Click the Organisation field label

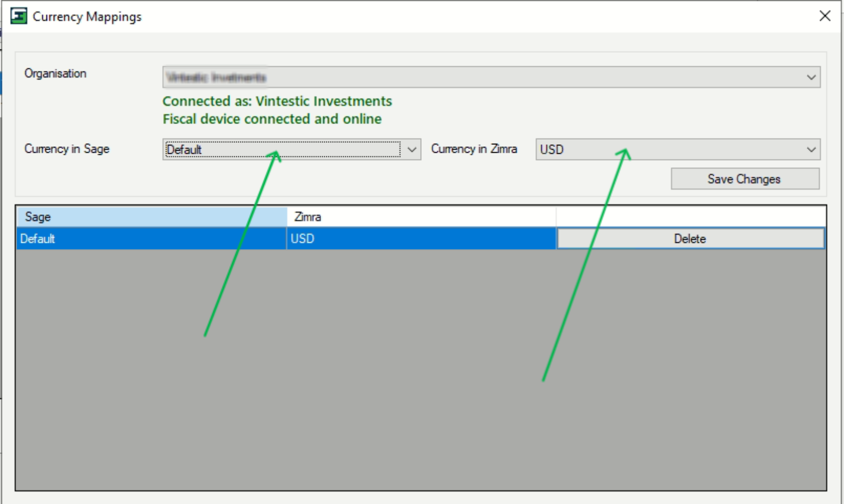click(x=55, y=73)
